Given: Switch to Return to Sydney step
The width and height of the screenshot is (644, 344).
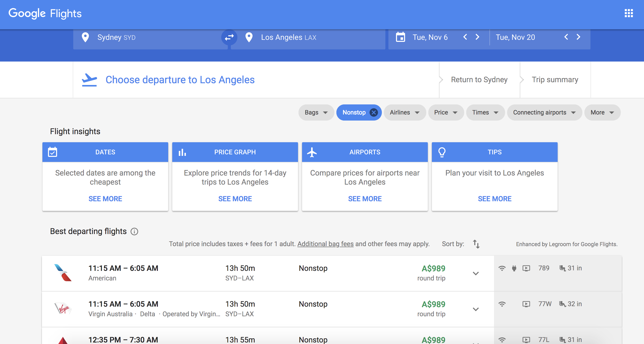Looking at the screenshot, I should pyautogui.click(x=479, y=80).
